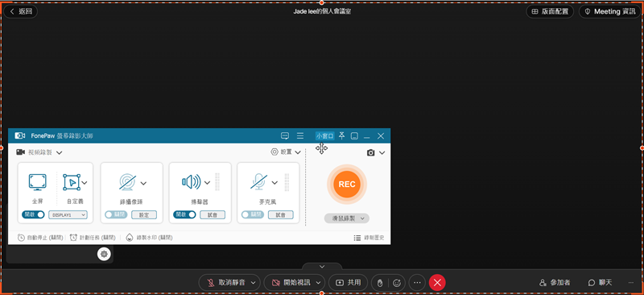
Task: Leave meeting with red X button
Action: [x=437, y=283]
